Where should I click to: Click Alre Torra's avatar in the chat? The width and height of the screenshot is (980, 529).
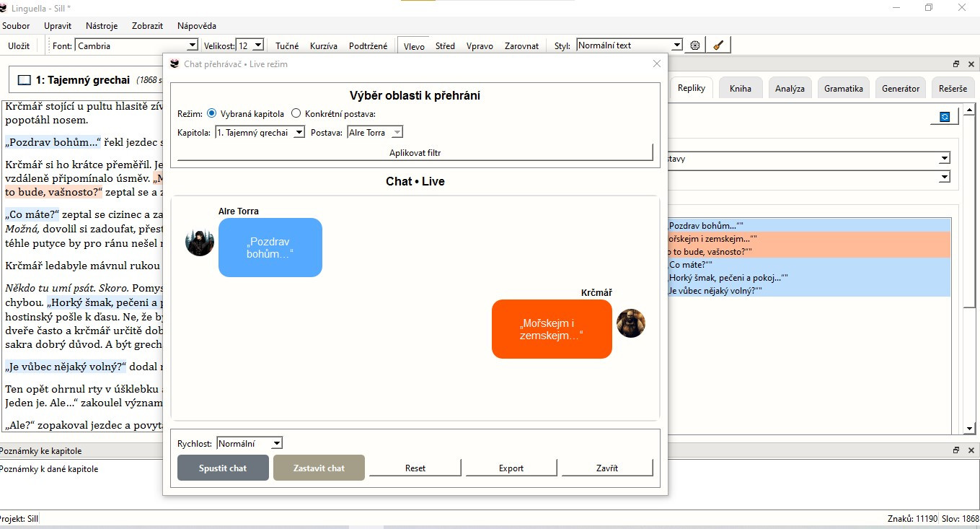point(200,242)
